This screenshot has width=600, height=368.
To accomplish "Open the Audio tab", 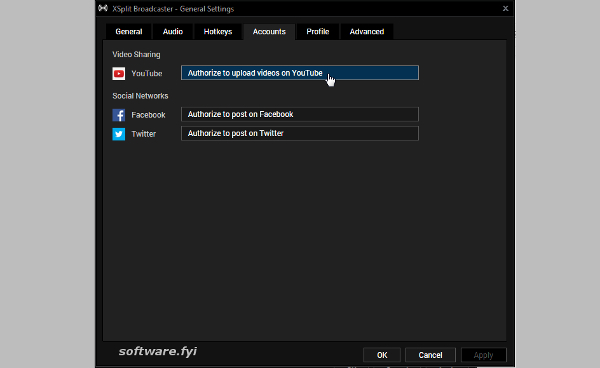I will [173, 32].
